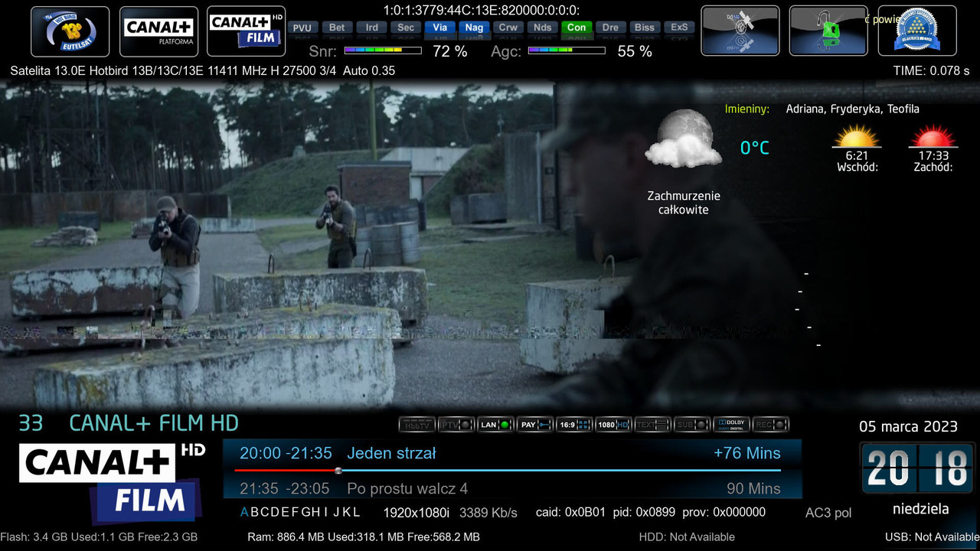Click the green padlock encryption icon

click(x=828, y=31)
